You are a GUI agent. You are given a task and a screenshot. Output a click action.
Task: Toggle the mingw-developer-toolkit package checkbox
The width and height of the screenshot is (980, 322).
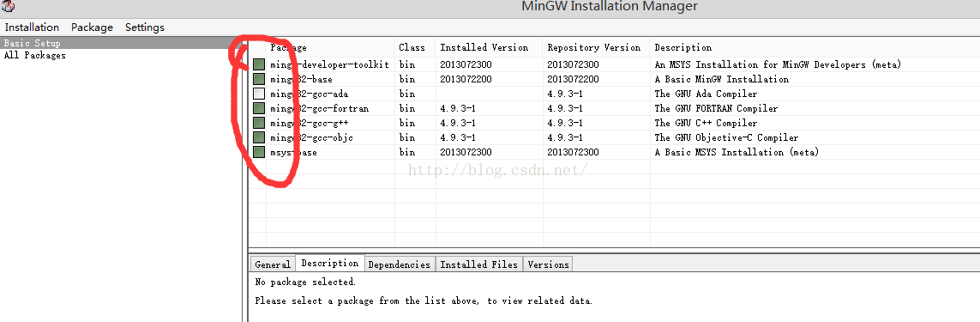259,64
